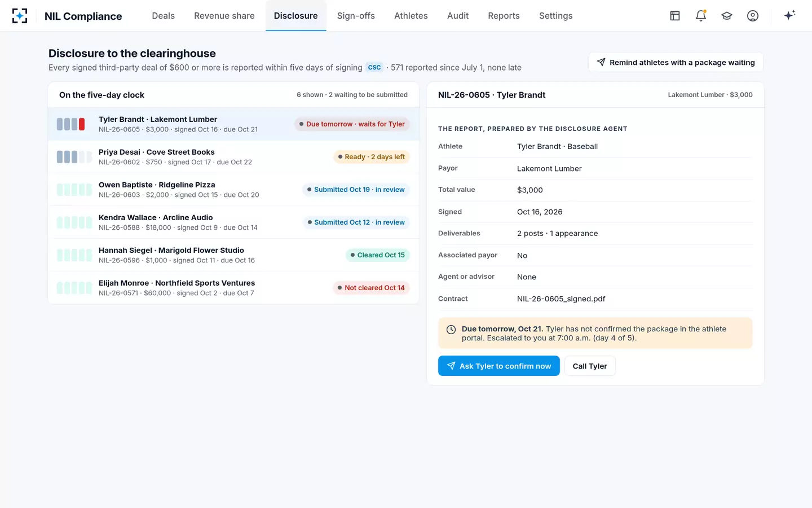Image resolution: width=812 pixels, height=508 pixels.
Task: Select Hannah Siegel · Marigold Flower Studio row
Action: [233, 255]
